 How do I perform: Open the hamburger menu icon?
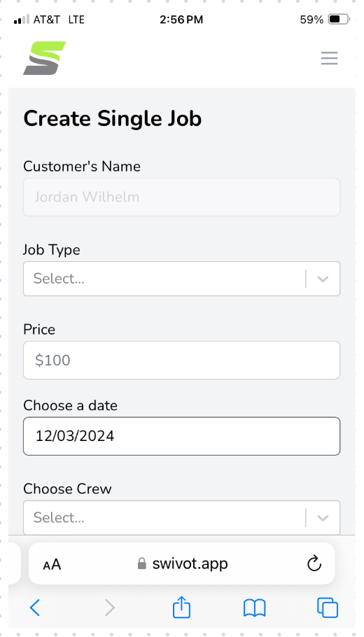tap(329, 59)
